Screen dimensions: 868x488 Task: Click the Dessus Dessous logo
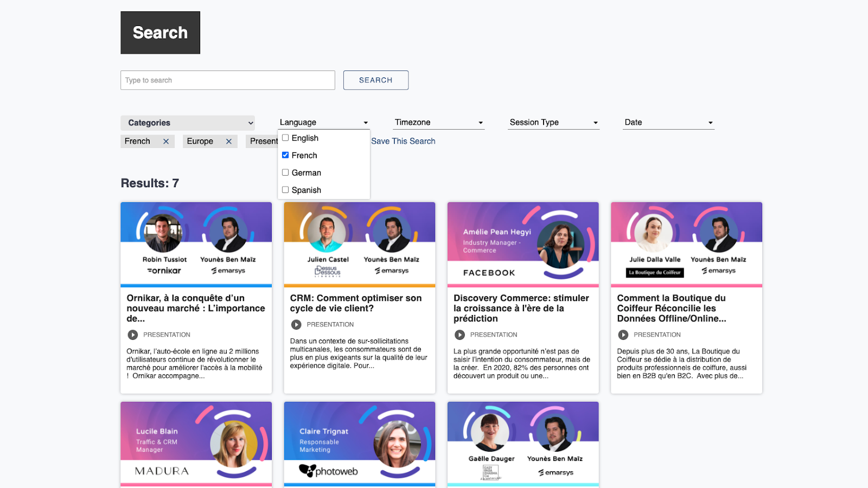tap(328, 271)
